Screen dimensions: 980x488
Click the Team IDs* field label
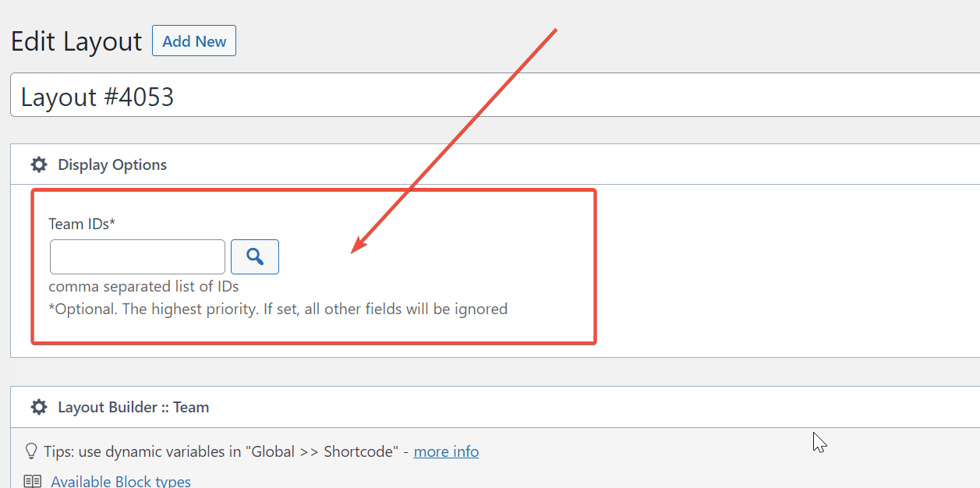pos(82,224)
